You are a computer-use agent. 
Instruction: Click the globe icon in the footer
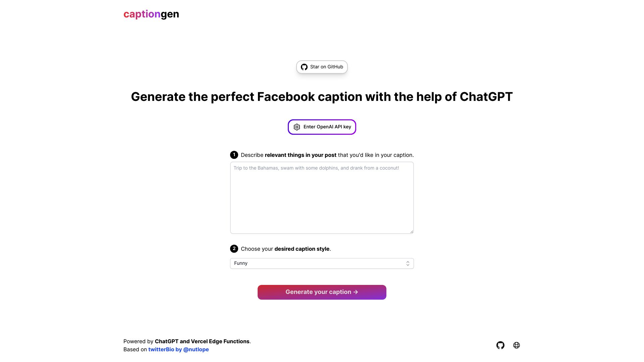click(x=517, y=345)
